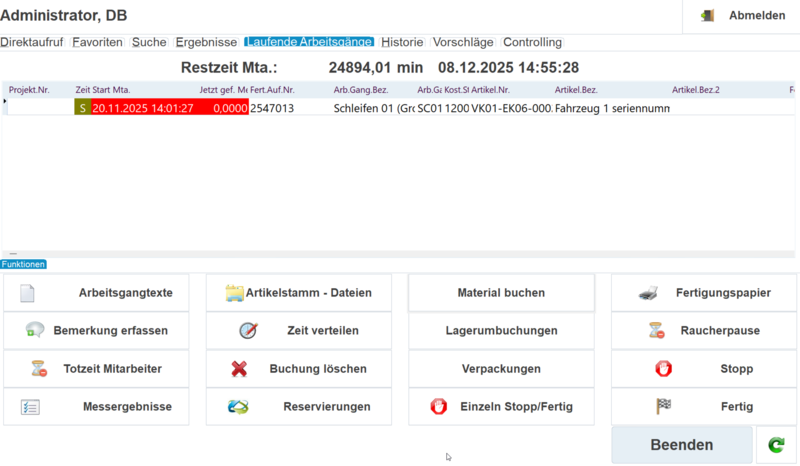800x466 pixels.
Task: Switch to the Historie tab
Action: click(x=402, y=42)
